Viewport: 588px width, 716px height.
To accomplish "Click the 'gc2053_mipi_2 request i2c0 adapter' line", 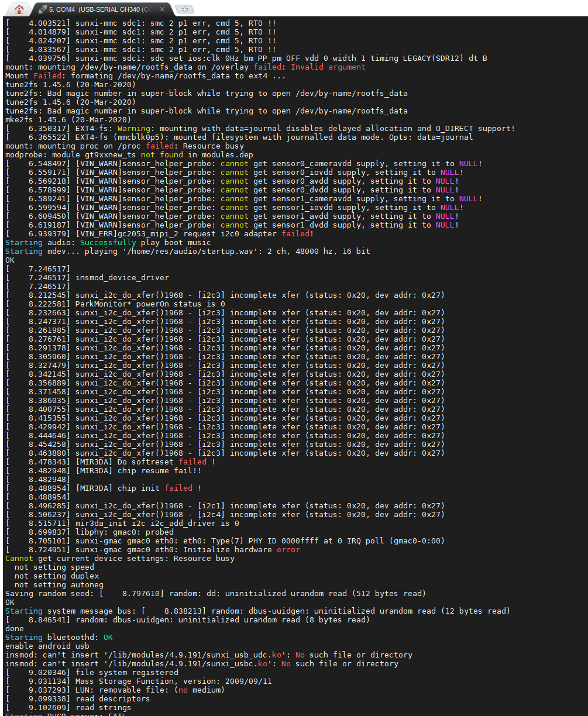I will (193, 234).
